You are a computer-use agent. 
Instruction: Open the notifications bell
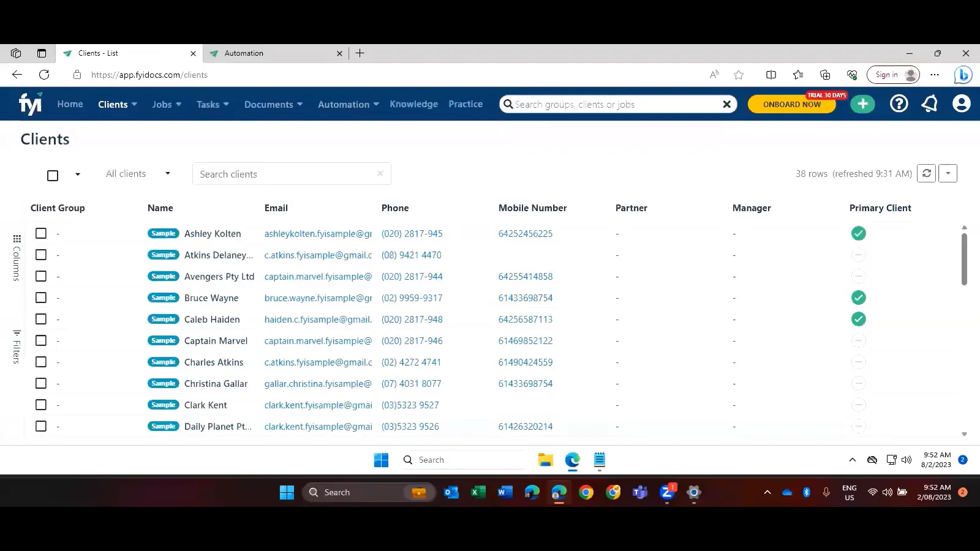[x=929, y=103]
